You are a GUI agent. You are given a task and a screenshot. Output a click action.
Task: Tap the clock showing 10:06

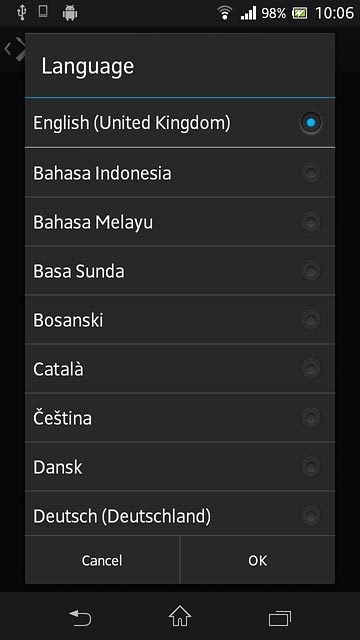(x=334, y=13)
